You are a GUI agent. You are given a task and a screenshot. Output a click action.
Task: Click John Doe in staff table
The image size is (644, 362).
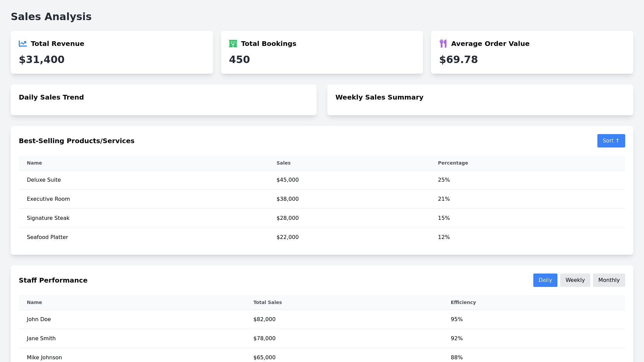pyautogui.click(x=39, y=319)
